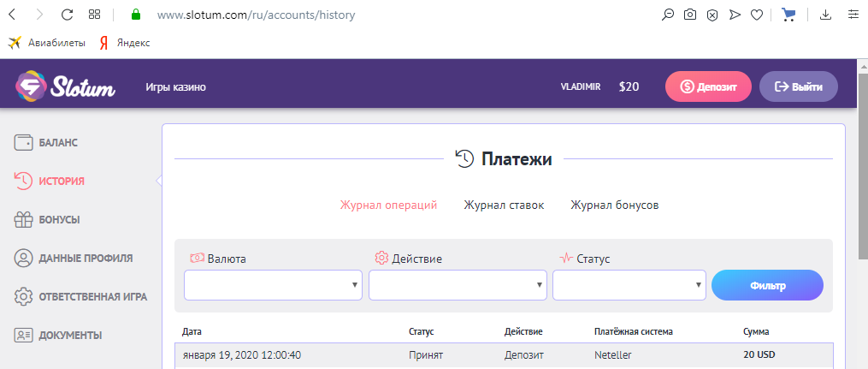
Task: Open the Игры казино link
Action: 176,87
